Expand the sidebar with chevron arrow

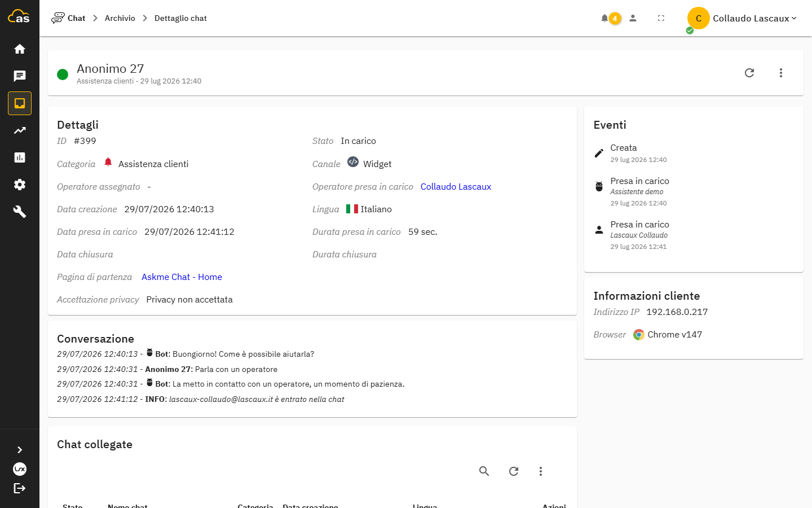pyautogui.click(x=20, y=450)
